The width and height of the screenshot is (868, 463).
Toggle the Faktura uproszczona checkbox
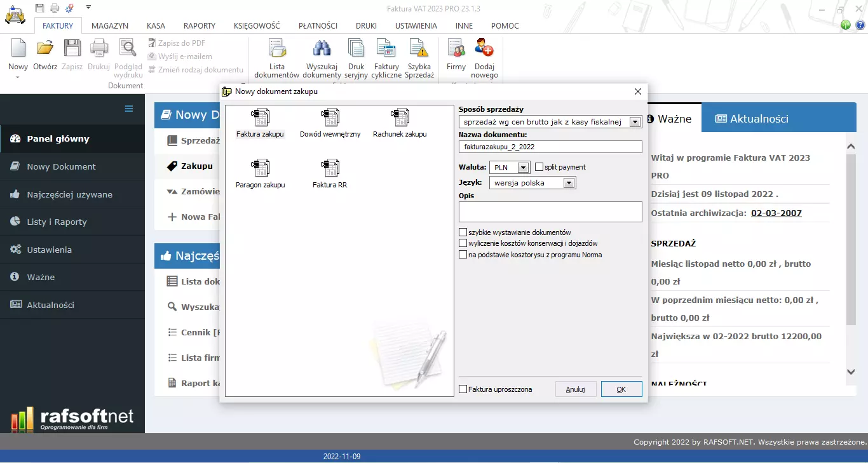[x=463, y=389]
